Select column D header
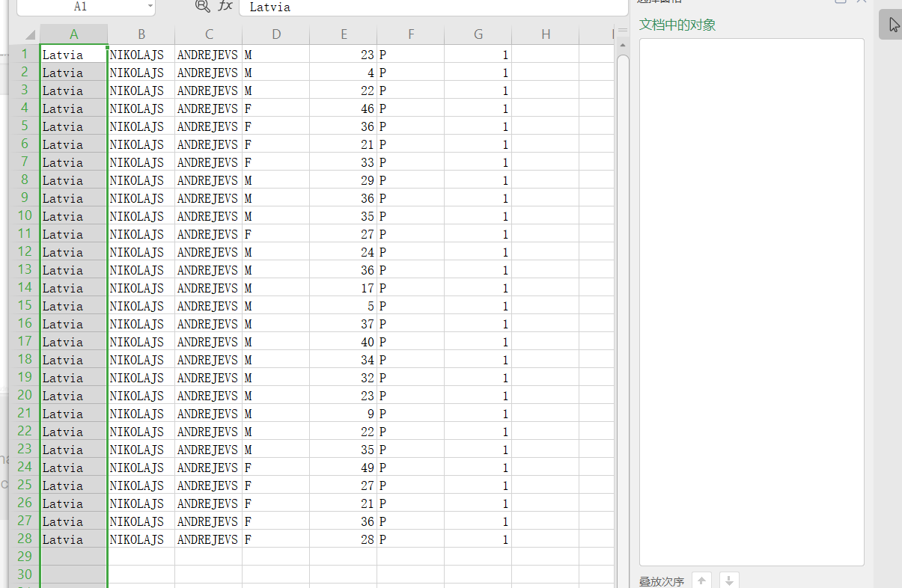902x588 pixels. (x=276, y=34)
